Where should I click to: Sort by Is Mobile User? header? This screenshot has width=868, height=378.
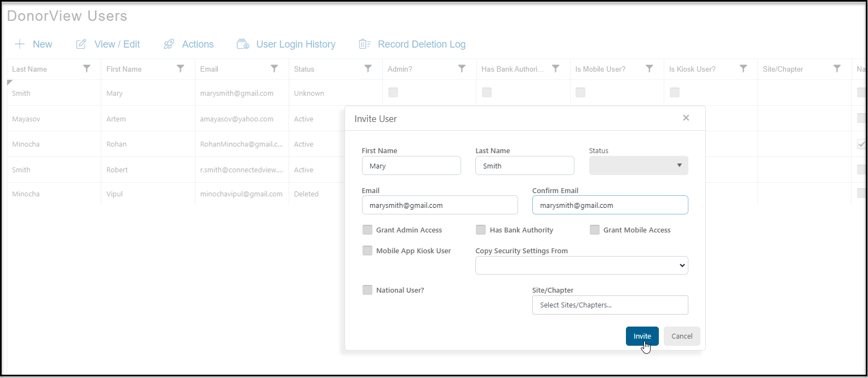point(600,69)
